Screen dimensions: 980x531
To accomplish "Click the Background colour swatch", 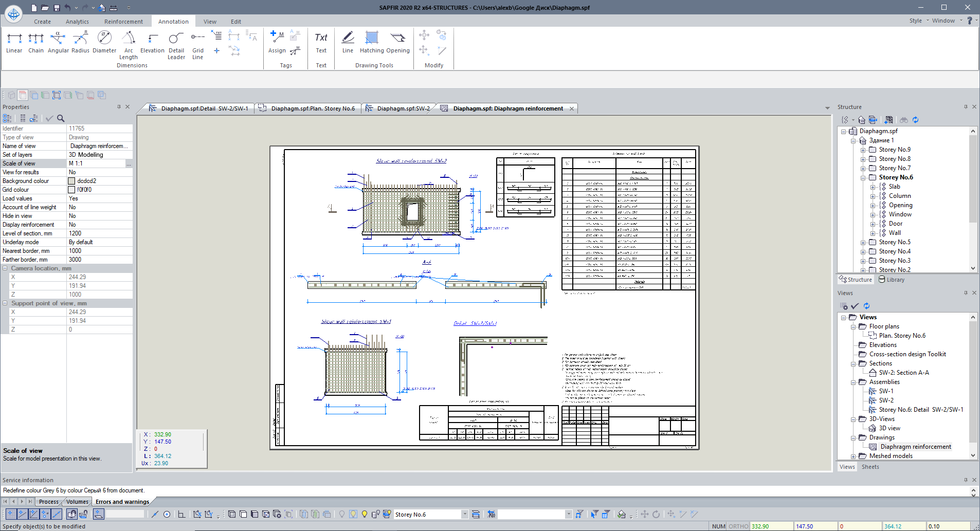I will click(71, 181).
